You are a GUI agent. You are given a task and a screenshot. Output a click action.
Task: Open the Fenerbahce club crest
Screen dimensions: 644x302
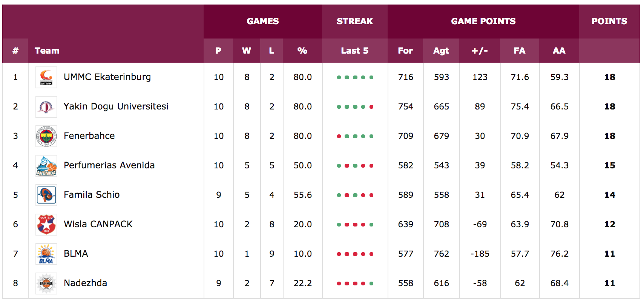pyautogui.click(x=46, y=136)
